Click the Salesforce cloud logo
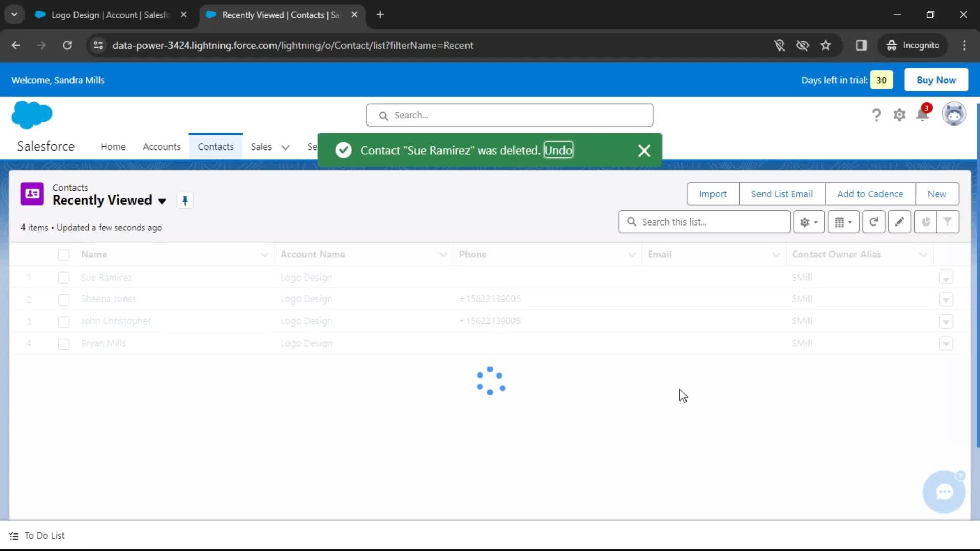Image resolution: width=980 pixels, height=551 pixels. pos(32,114)
